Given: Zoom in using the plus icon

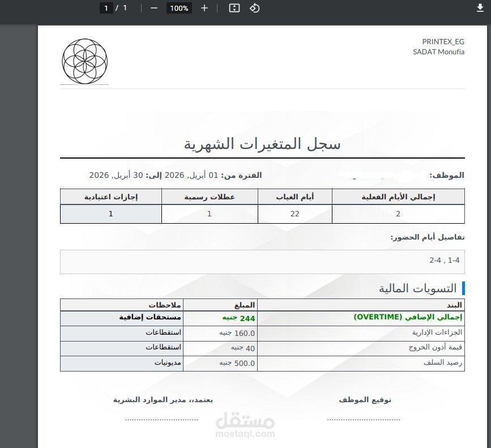Looking at the screenshot, I should 204,8.
